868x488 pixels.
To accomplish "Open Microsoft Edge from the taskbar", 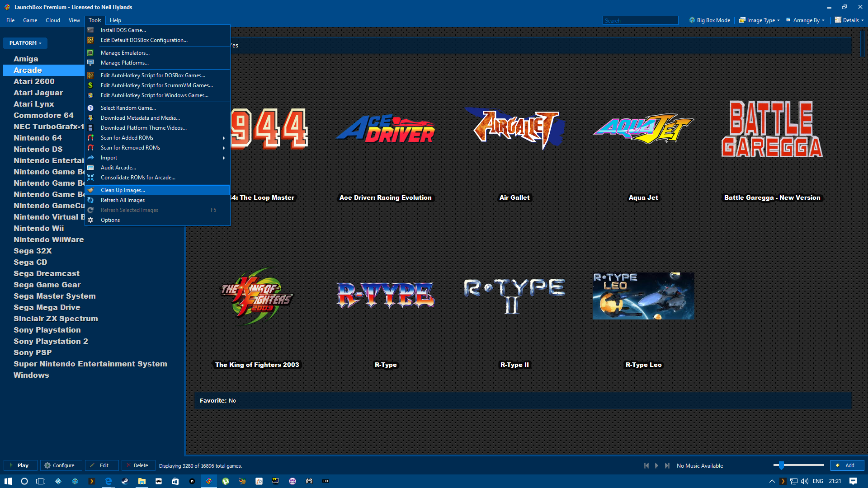I will 108,481.
